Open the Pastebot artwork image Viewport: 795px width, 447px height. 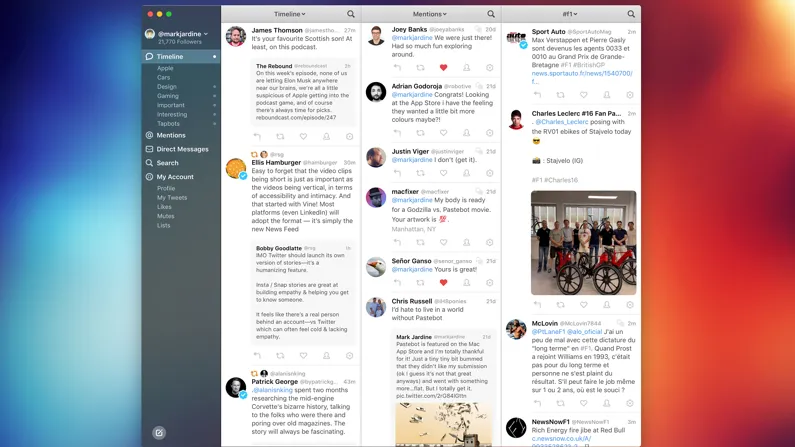tap(444, 425)
